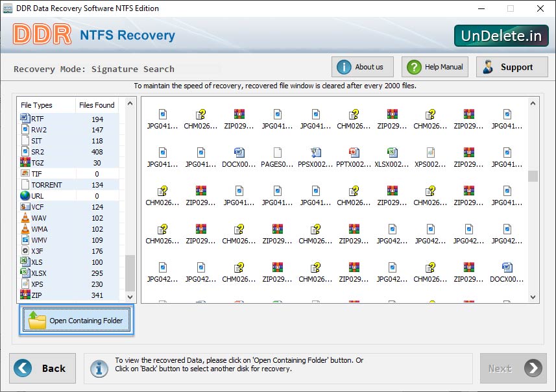
Task: Select the TORRENT row text
Action: click(47, 185)
